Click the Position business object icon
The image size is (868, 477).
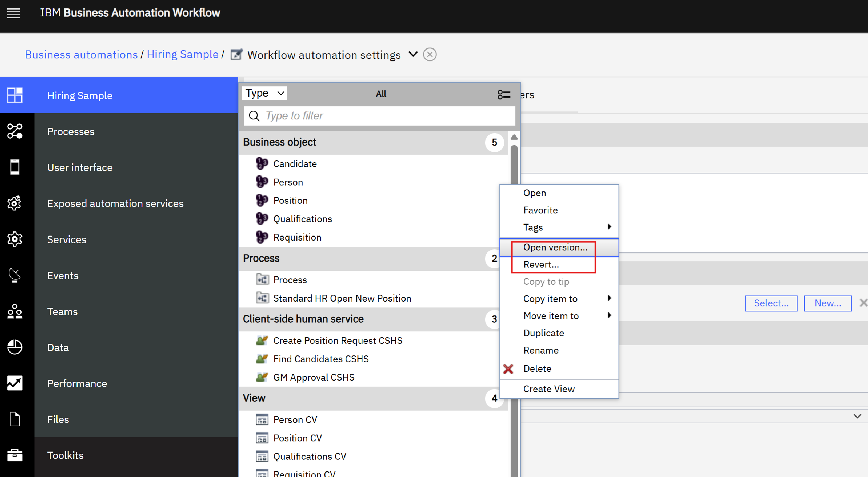(x=261, y=200)
